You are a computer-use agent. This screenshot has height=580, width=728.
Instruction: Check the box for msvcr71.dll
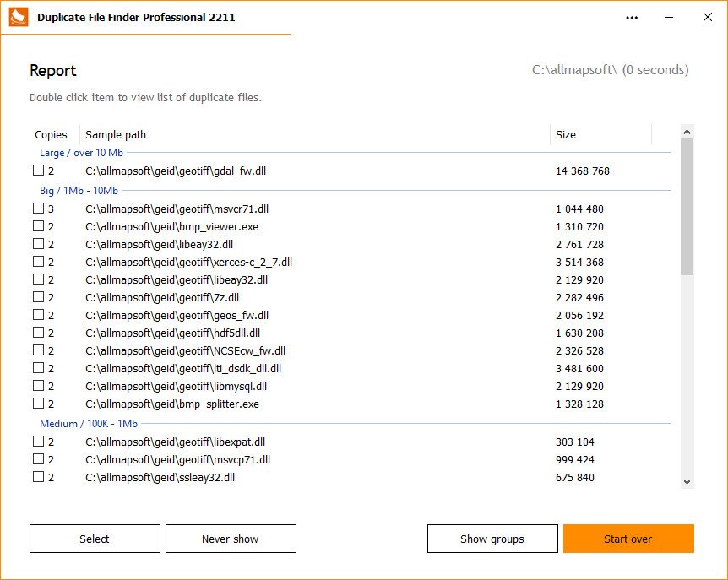pos(39,209)
